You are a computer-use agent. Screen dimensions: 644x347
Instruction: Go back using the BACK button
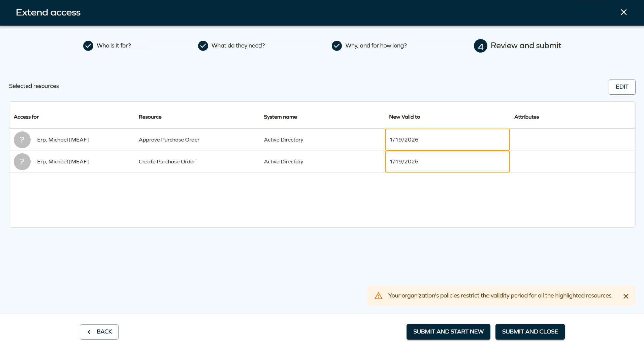[99, 332]
